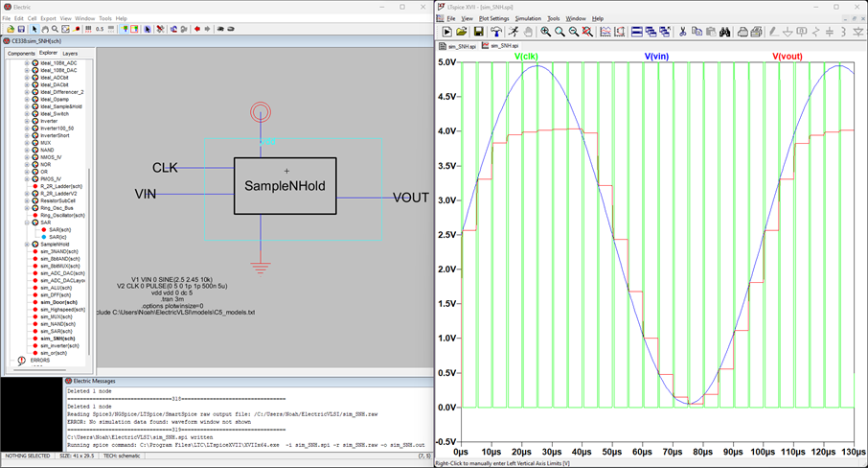Expand the MUX tree node
The width and height of the screenshot is (868, 468).
pyautogui.click(x=27, y=142)
